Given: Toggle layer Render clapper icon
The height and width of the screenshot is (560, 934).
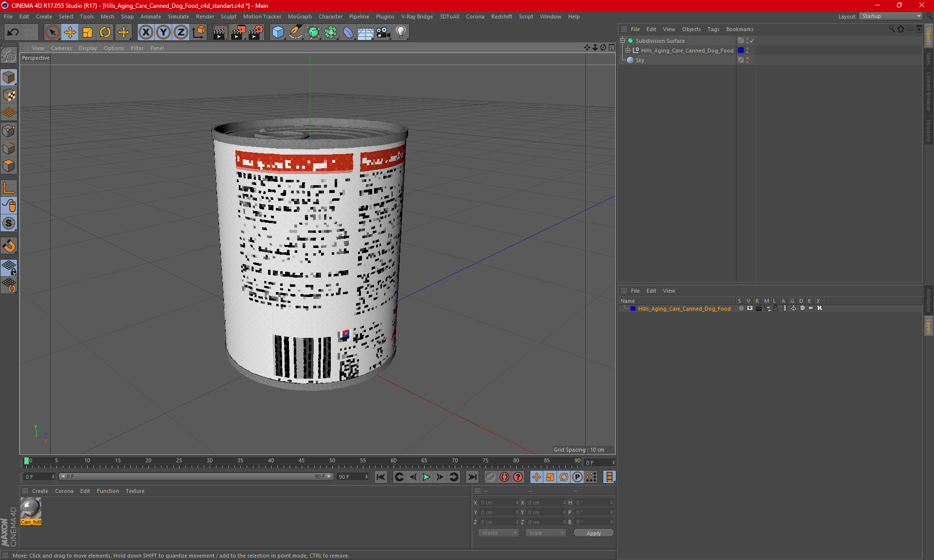Looking at the screenshot, I should tap(758, 308).
